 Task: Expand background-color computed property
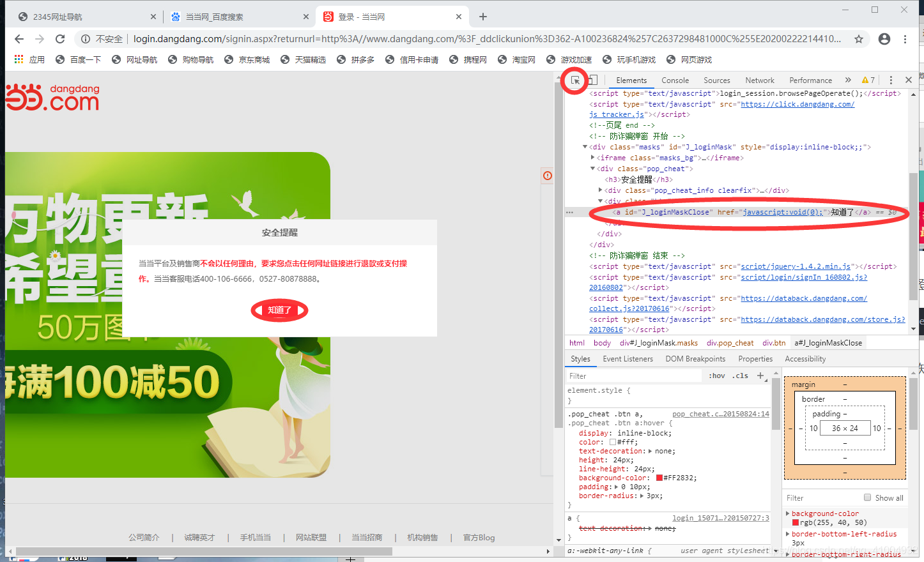click(788, 513)
